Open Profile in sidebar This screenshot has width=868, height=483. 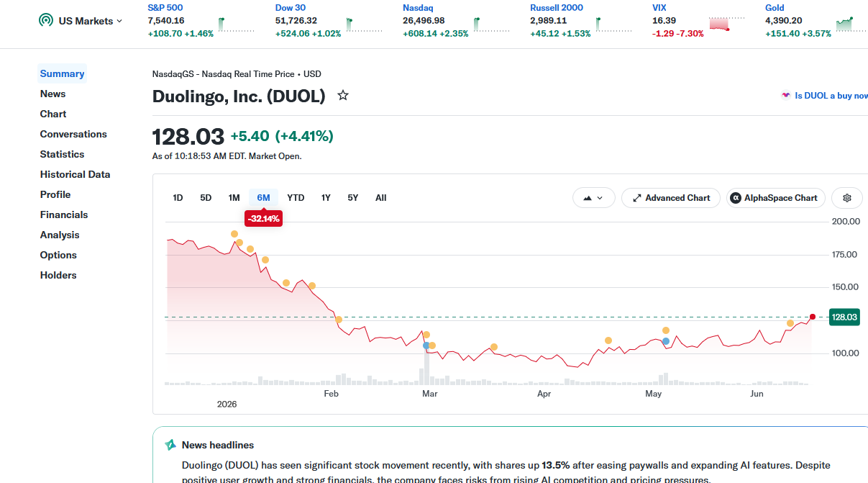click(55, 194)
